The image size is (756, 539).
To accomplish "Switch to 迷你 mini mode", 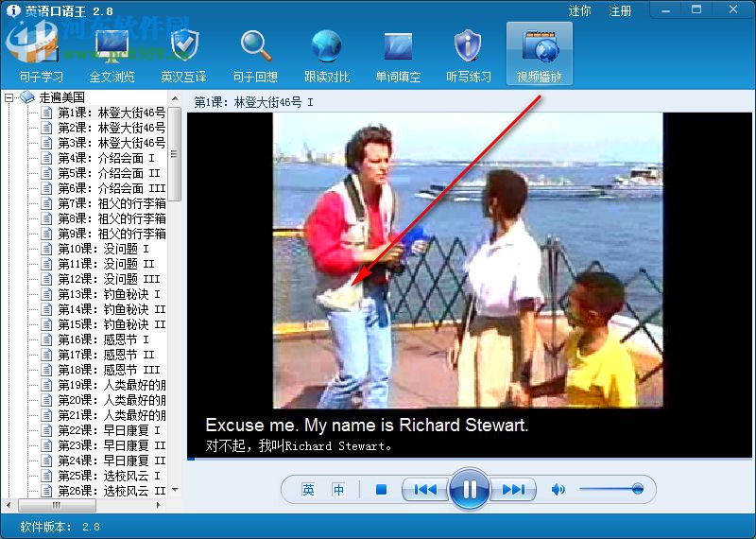I will click(x=579, y=10).
